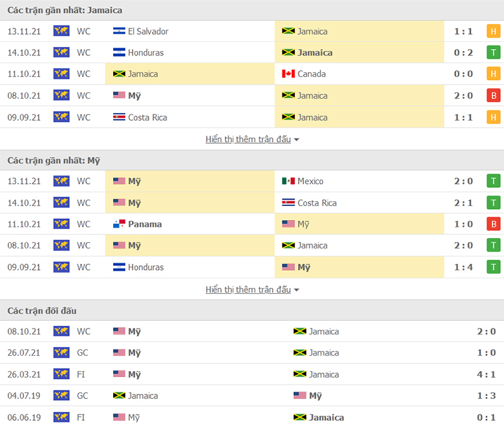Click the Canada flag icon
Viewport: 504px width, 428px height.
coord(288,74)
